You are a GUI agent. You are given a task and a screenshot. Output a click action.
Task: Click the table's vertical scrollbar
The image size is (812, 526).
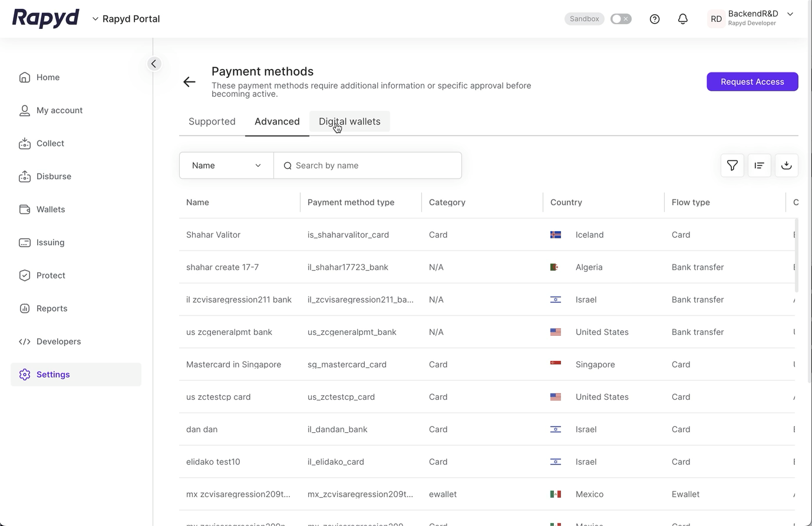797,255
